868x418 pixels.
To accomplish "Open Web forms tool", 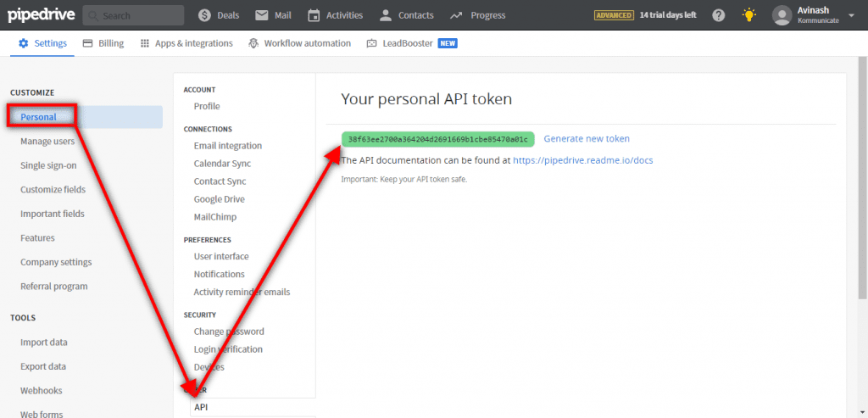I will point(42,414).
